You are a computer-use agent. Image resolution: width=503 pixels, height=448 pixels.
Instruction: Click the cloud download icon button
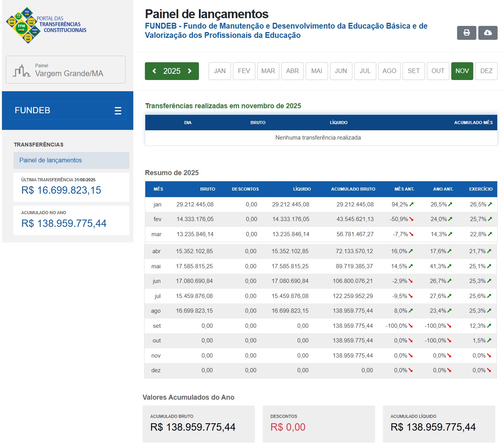click(x=488, y=33)
